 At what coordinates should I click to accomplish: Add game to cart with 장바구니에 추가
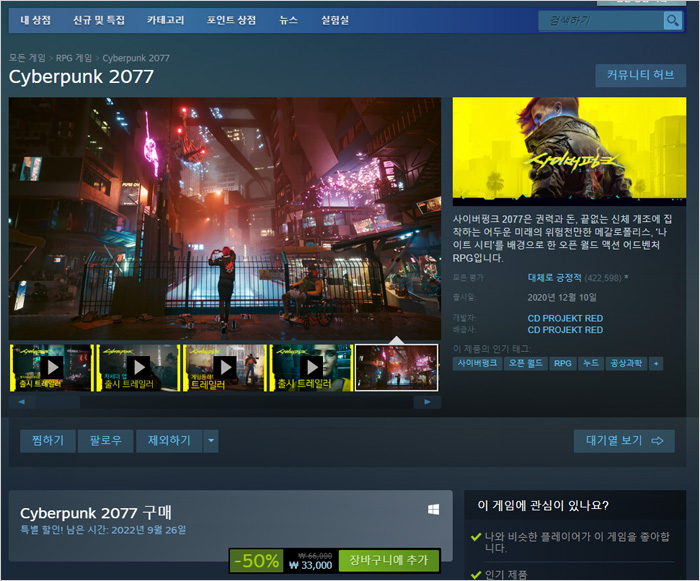click(389, 561)
